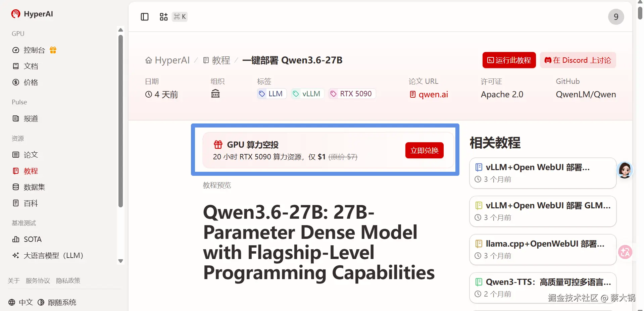The image size is (644, 311).
Task: Go to HyperAI home breadcrumb
Action: coord(167,60)
